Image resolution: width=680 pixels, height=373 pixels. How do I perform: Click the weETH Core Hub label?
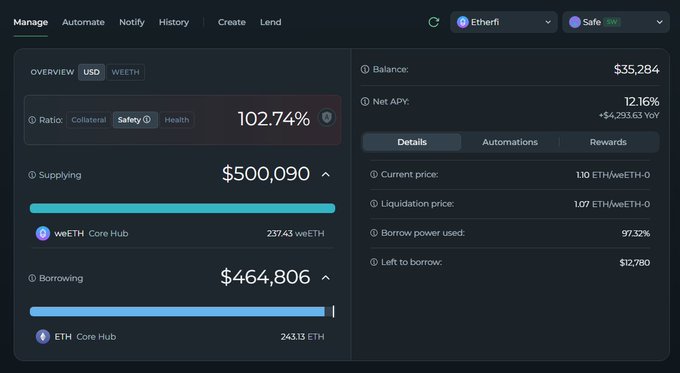point(91,233)
